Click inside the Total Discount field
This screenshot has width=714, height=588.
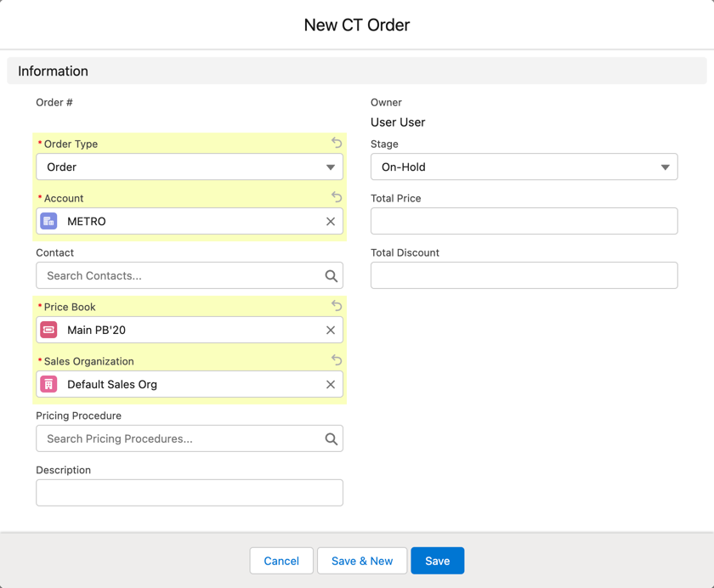[524, 275]
